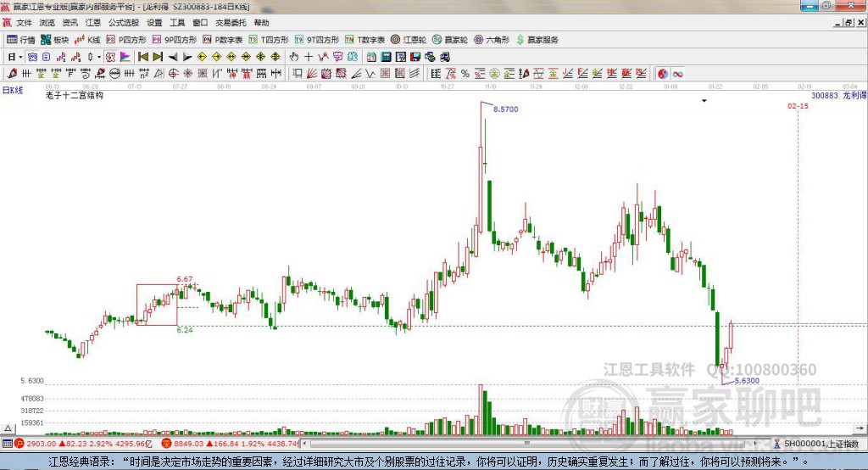868x470 pixels.
Task: Open the 浏览 menu
Action: click(x=47, y=23)
